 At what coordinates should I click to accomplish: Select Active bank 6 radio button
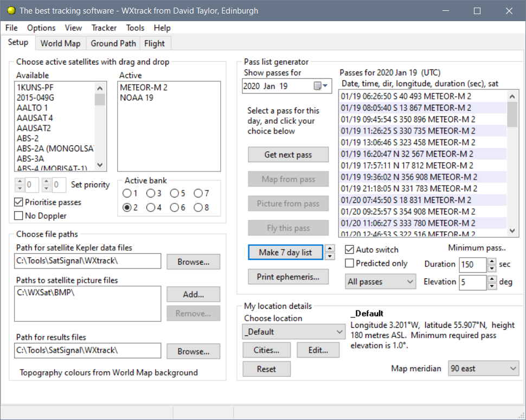pyautogui.click(x=175, y=207)
